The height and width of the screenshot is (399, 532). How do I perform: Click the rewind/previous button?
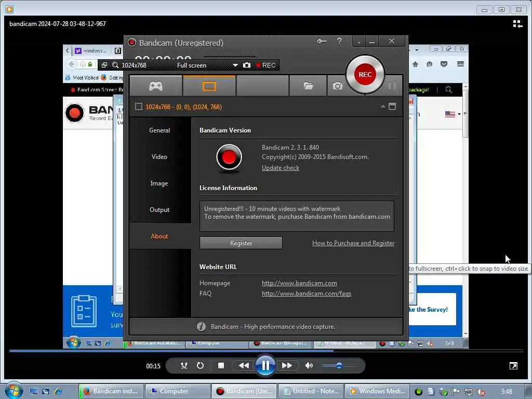(244, 365)
